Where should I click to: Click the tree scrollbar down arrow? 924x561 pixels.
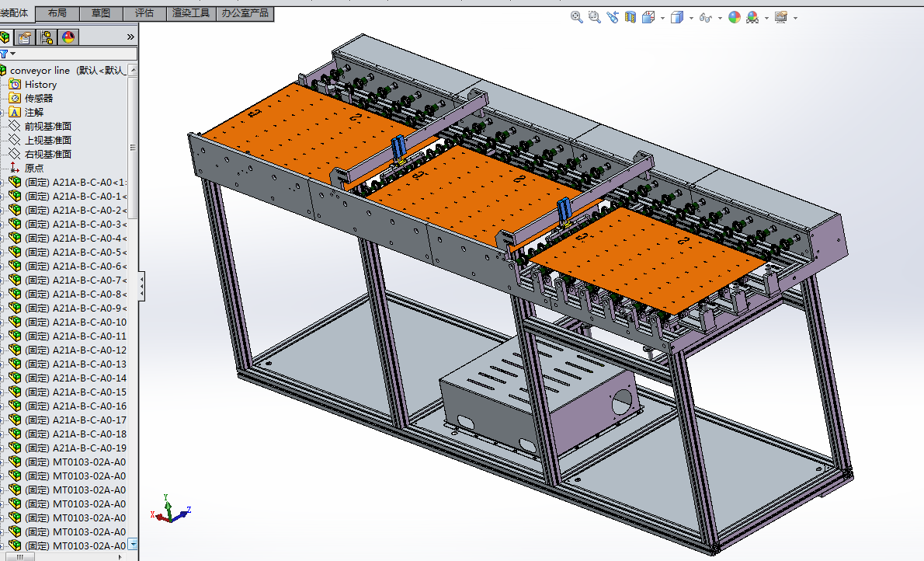click(134, 545)
